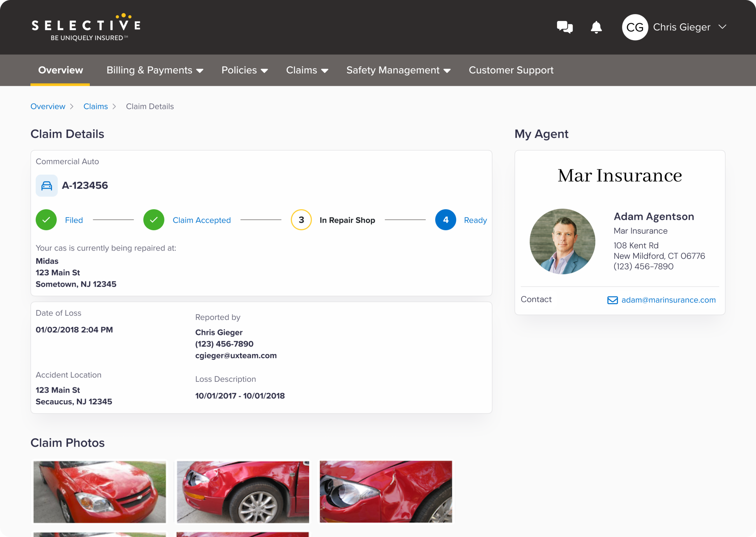Click the Filed green checkmark step
The width and height of the screenshot is (756, 537).
[x=46, y=220]
